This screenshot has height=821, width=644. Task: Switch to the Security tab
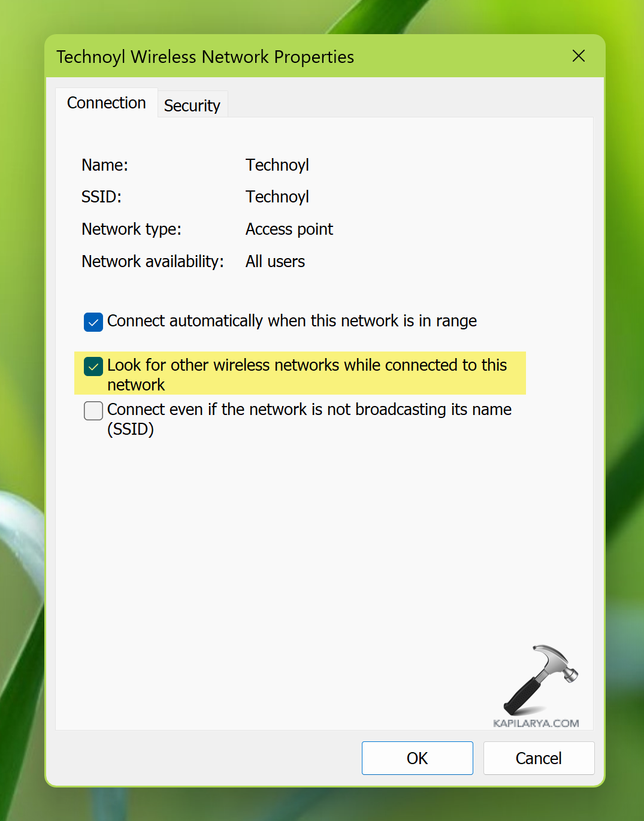pos(192,105)
